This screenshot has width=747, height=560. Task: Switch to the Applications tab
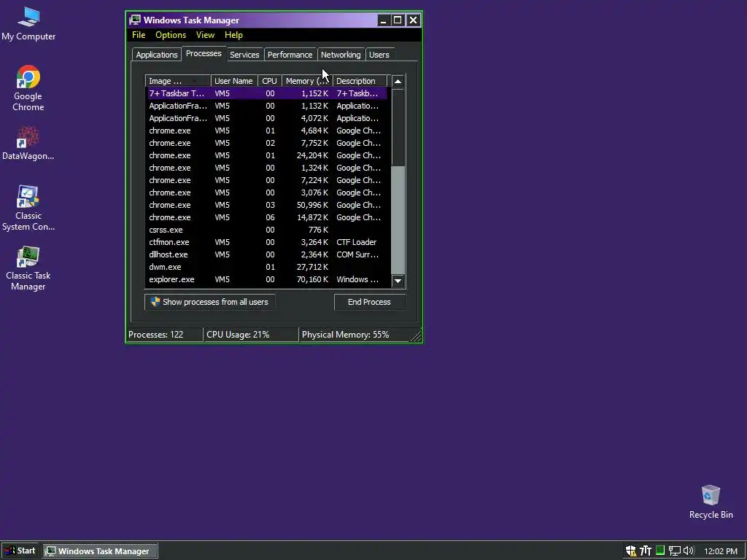pos(157,55)
